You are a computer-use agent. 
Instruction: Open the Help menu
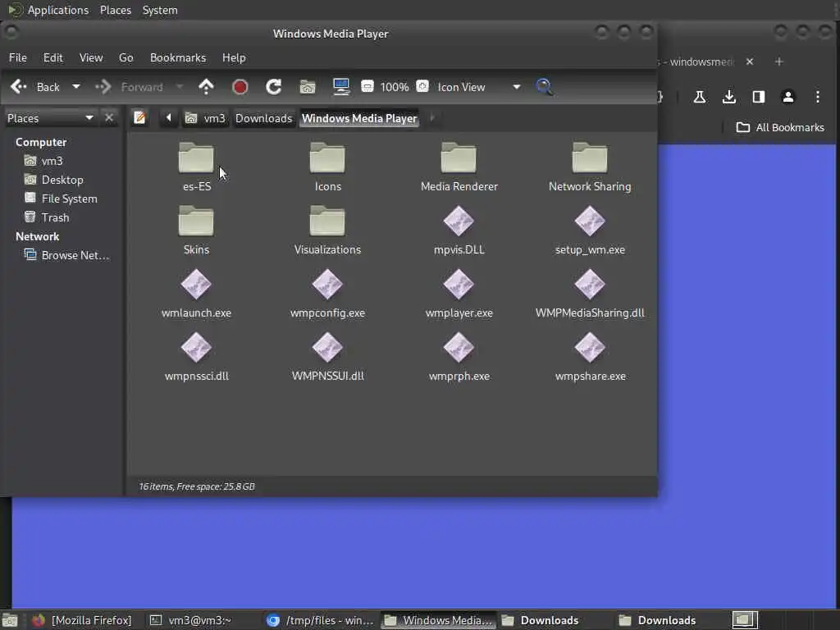234,57
